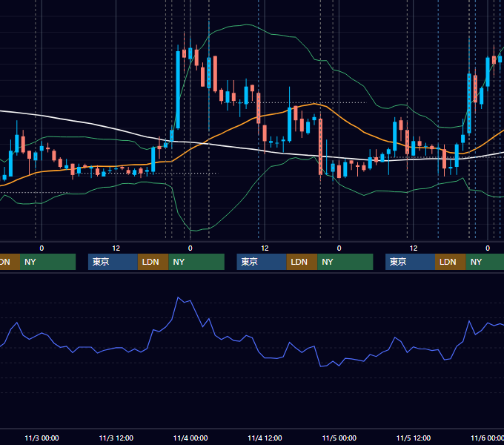This screenshot has width=504, height=445.
Task: Select the blue oscillator line's highest peak
Action: coord(178,297)
